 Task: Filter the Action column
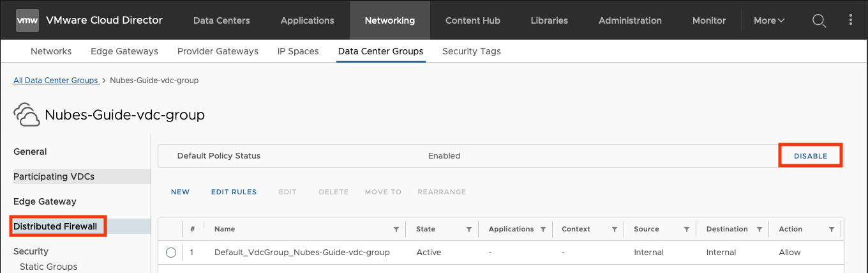832,229
